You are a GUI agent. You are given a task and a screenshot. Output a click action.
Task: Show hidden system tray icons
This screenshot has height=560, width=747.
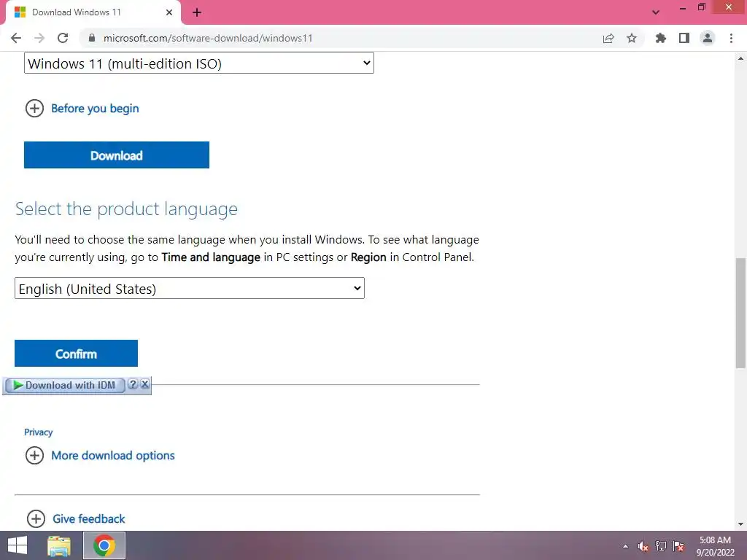(x=625, y=546)
